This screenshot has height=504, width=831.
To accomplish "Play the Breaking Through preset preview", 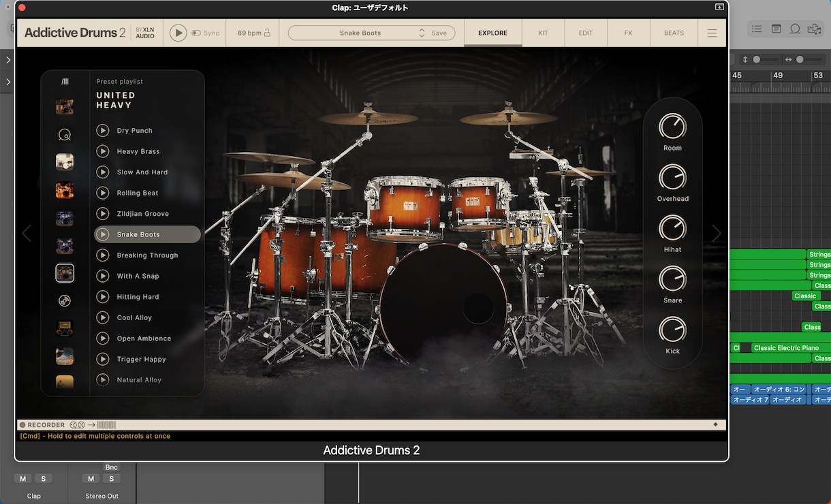I will tap(103, 255).
